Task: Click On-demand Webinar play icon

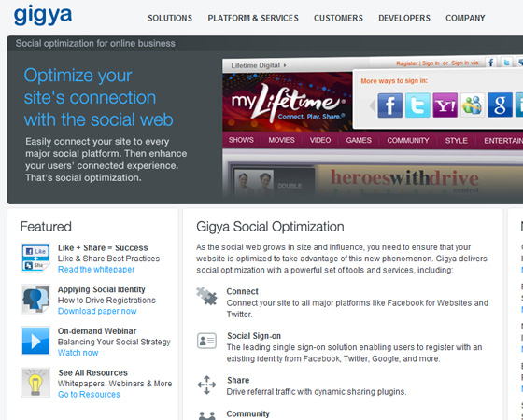Action: click(x=35, y=341)
